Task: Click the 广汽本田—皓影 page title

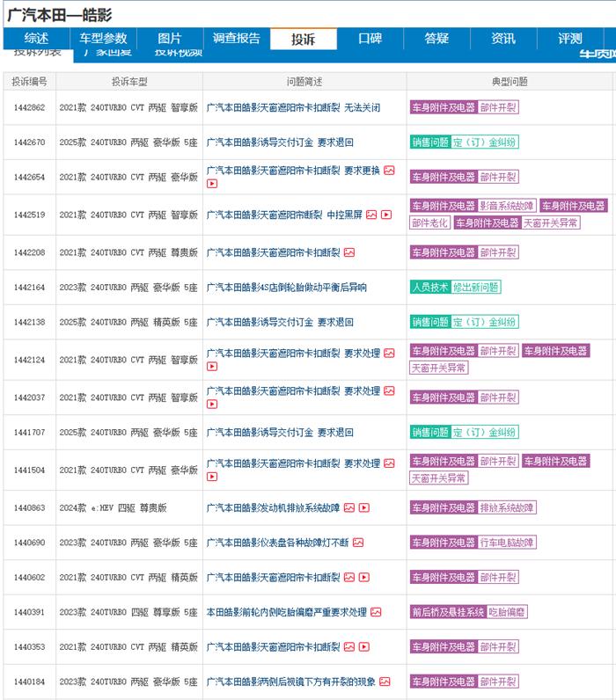Action: (60, 15)
